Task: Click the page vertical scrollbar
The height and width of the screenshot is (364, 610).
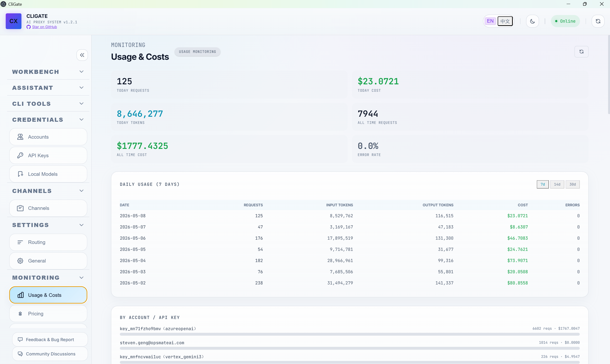Action: 609,75
